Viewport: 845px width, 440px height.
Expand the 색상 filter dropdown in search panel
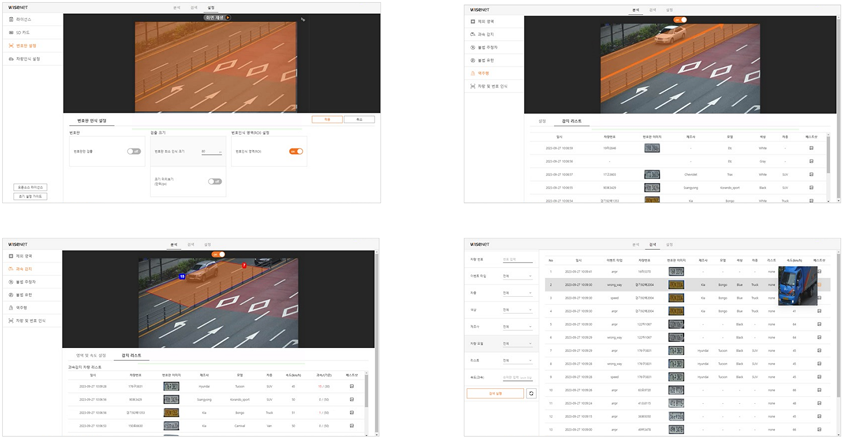pyautogui.click(x=519, y=309)
